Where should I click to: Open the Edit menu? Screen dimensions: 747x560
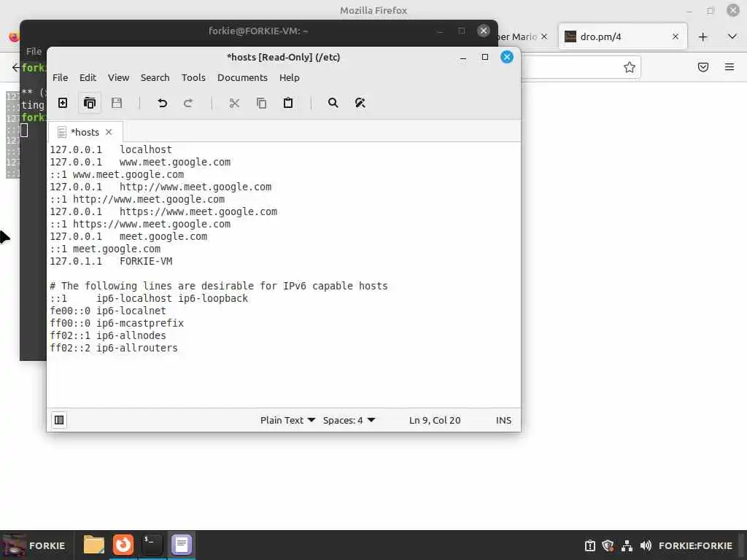pyautogui.click(x=88, y=77)
